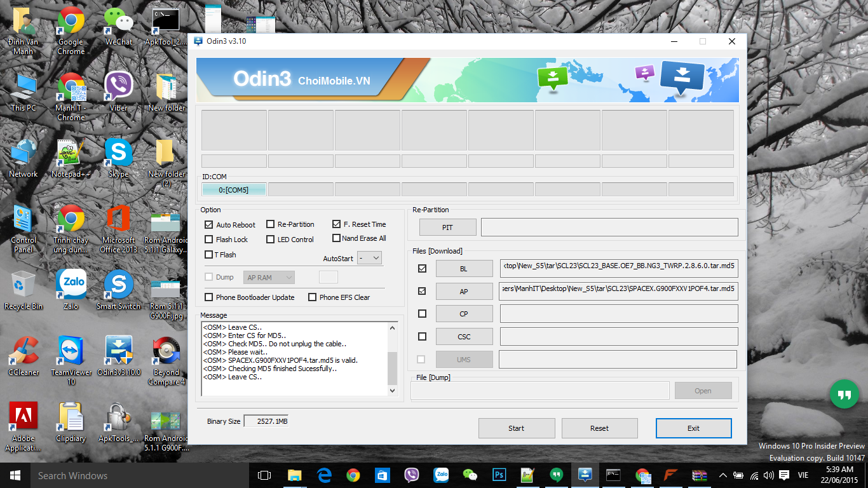Click the empty CP file path field
The width and height of the screenshot is (868, 488).
pos(619,314)
